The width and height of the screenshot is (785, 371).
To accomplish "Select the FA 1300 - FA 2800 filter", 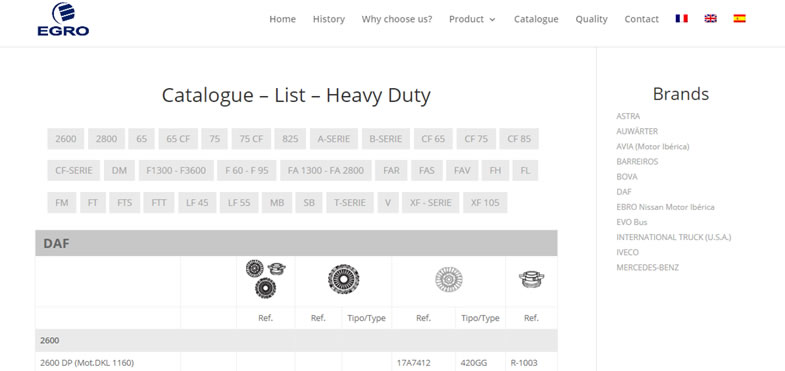I will [x=326, y=170].
